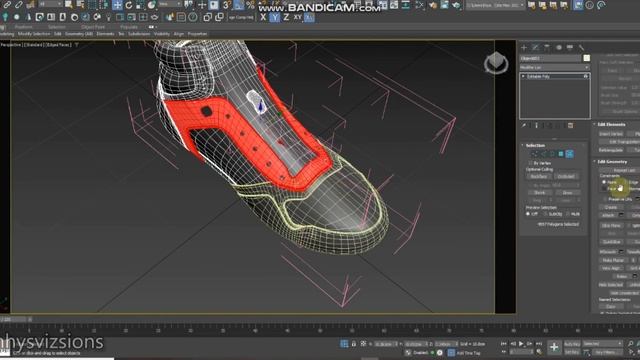This screenshot has width=640, height=360.
Task: Open the Properties ribbon panel
Action: [198, 34]
